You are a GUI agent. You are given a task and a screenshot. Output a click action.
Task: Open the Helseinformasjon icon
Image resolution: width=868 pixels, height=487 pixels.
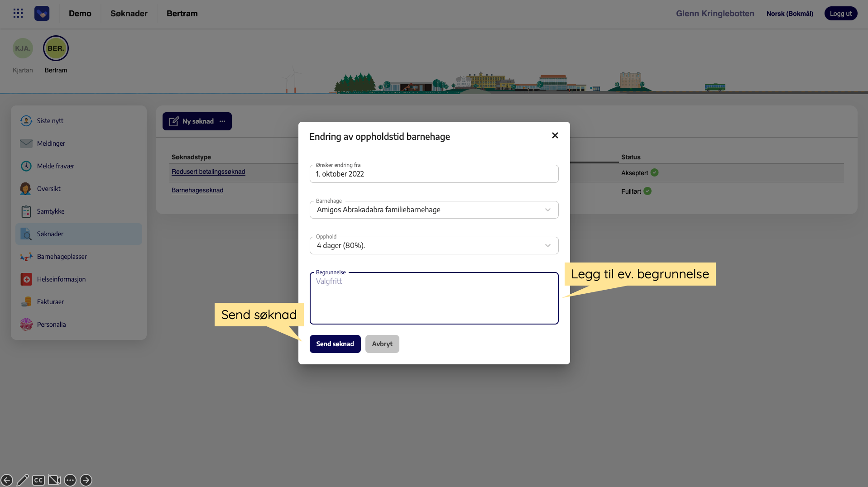(x=26, y=279)
